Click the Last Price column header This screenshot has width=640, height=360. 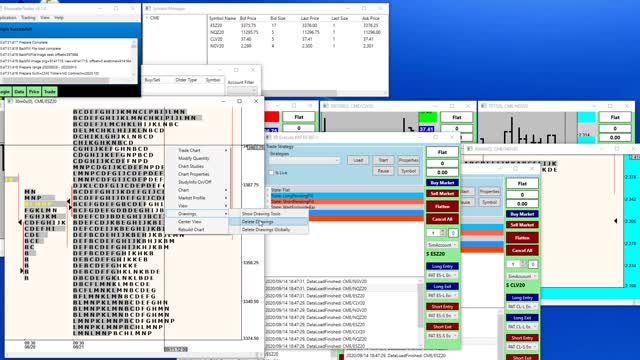tap(309, 18)
